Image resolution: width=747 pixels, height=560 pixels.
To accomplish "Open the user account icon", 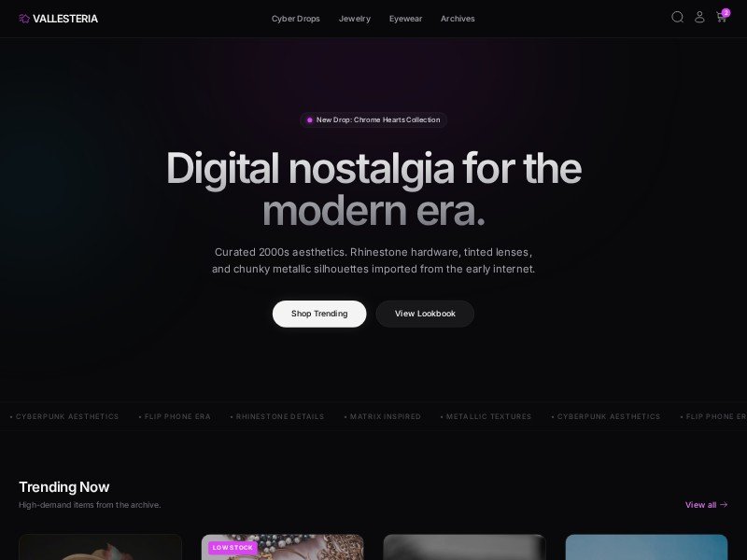I will pyautogui.click(x=699, y=18).
